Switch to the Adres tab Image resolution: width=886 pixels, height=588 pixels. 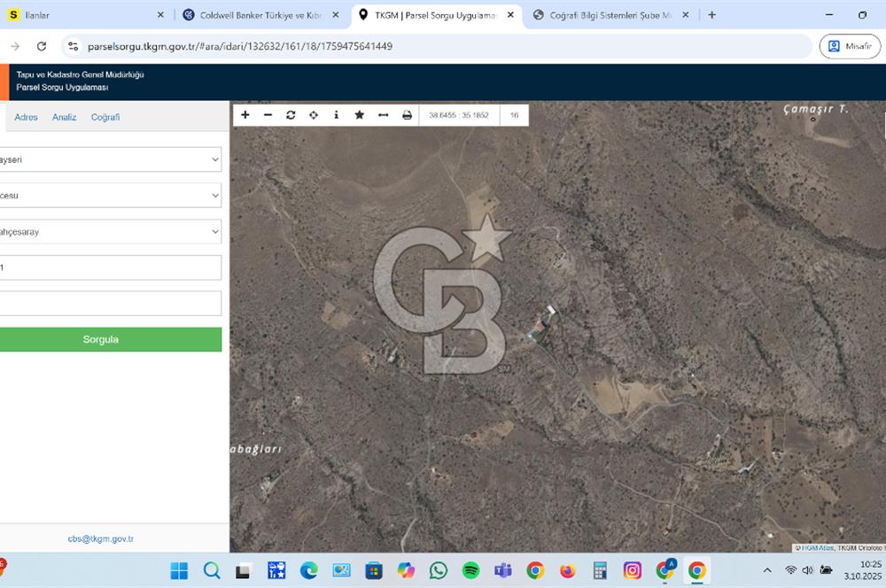pyautogui.click(x=26, y=117)
